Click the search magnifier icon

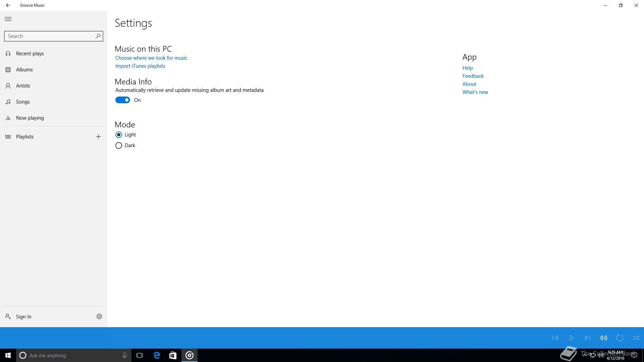(98, 36)
